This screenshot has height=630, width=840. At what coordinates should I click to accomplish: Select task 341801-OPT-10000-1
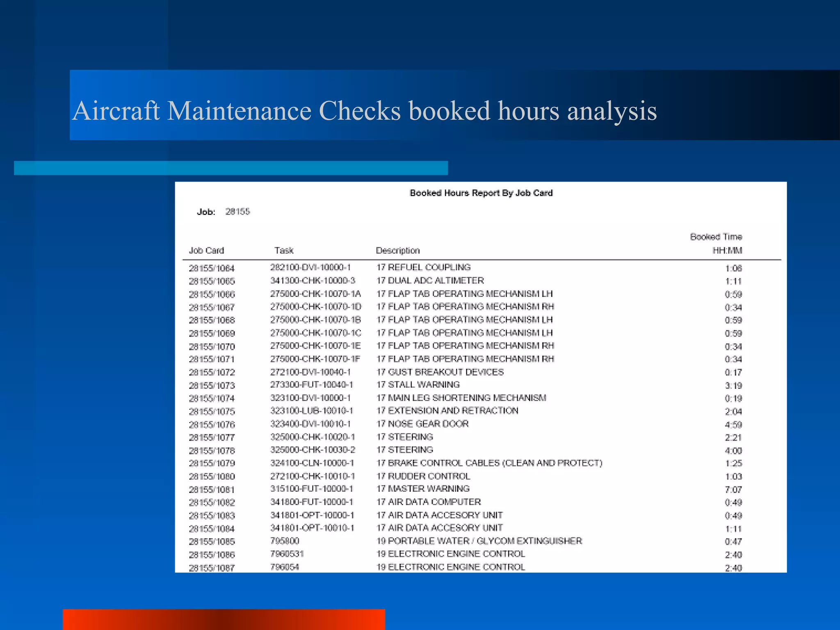[x=312, y=515]
